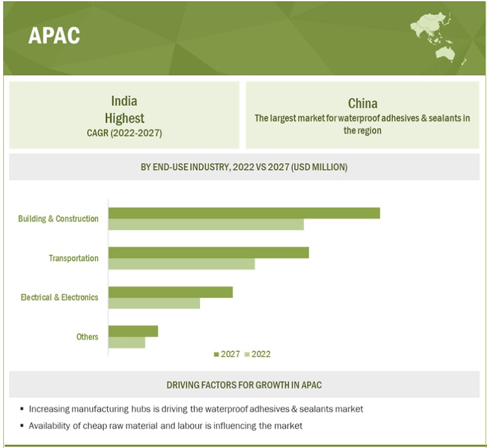Image resolution: width=487 pixels, height=448 pixels.
Task: Click the China largest market box
Action: tap(362, 116)
